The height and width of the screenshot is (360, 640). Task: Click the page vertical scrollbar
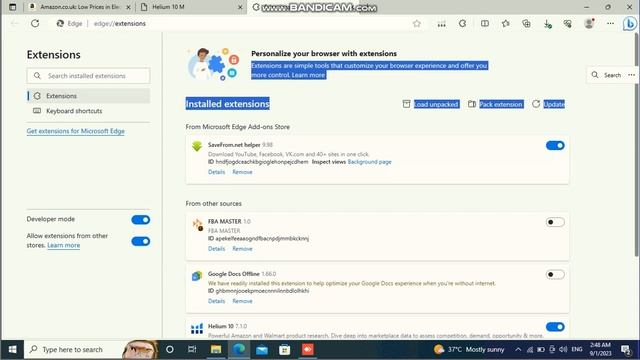[x=637, y=145]
